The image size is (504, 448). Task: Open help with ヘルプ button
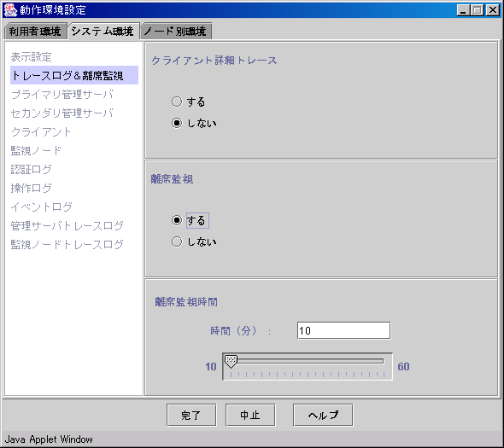click(x=323, y=416)
